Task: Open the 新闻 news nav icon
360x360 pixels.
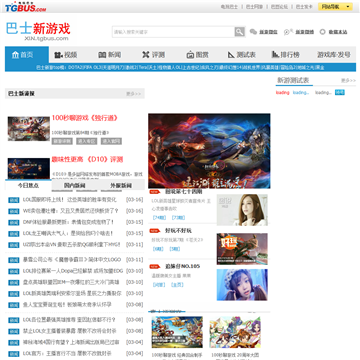Action: [x=102, y=55]
